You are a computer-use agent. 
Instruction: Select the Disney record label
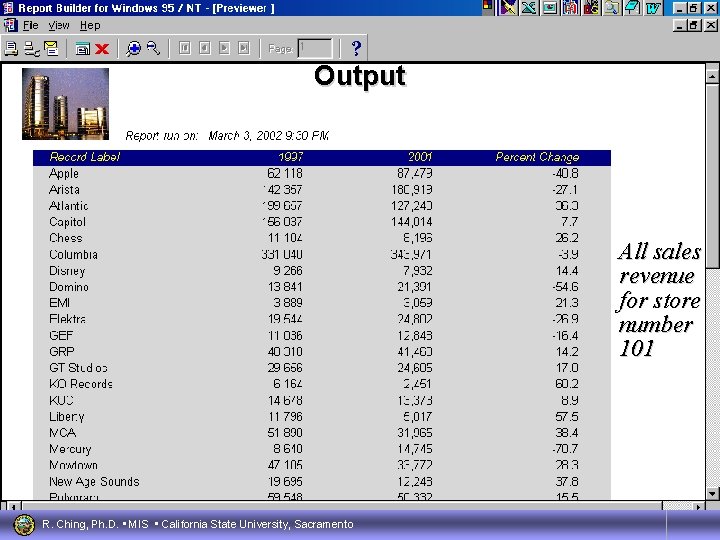67,271
